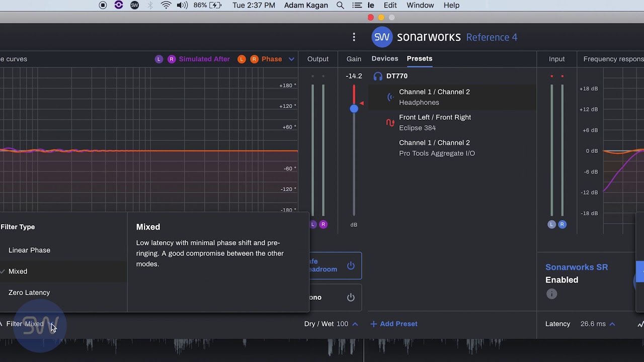
Task: Click Add Preset
Action: (x=393, y=324)
